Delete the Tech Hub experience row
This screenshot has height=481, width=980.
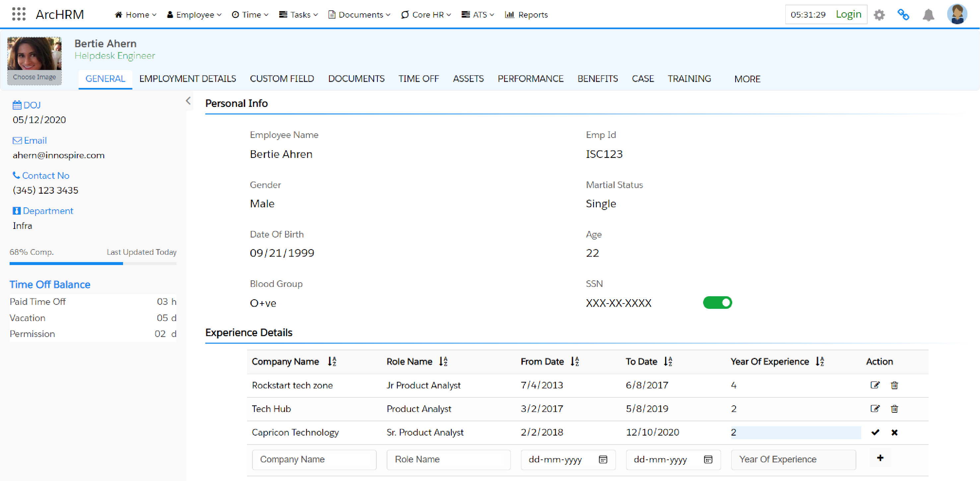click(x=894, y=409)
